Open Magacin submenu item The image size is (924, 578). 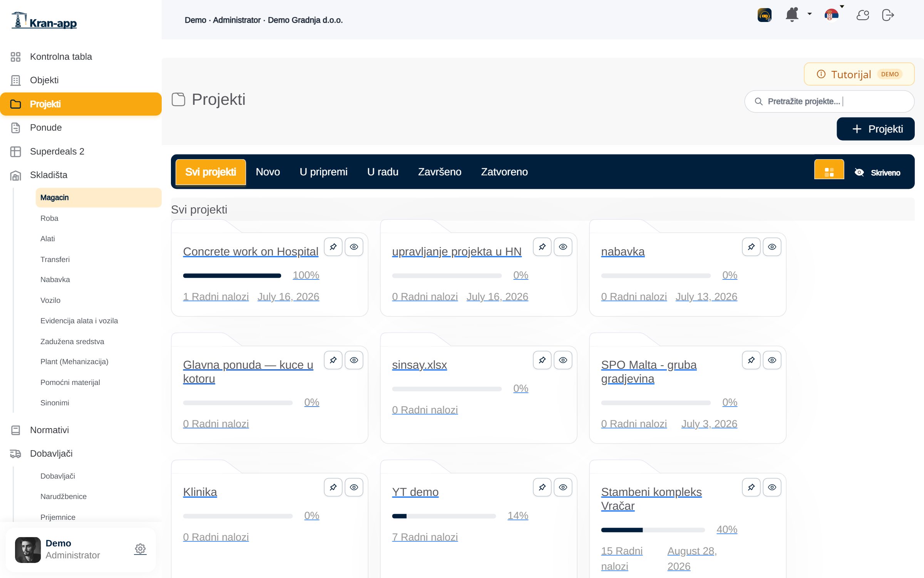(x=99, y=198)
